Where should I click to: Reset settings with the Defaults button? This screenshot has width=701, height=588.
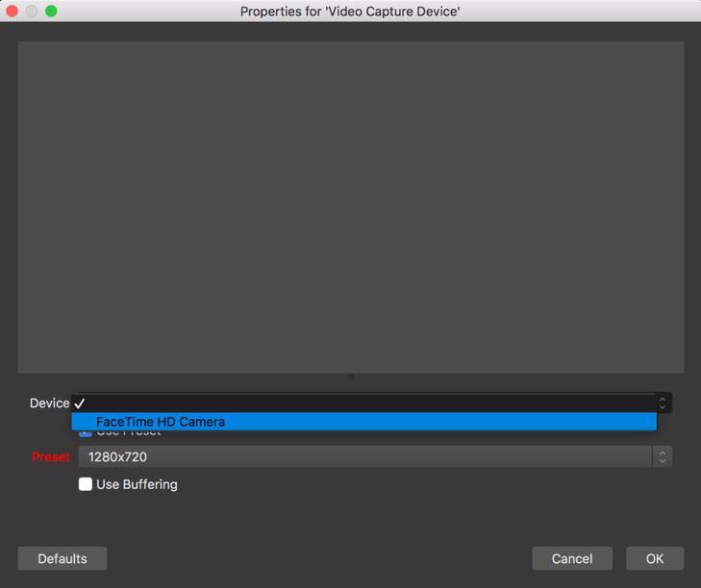(x=63, y=558)
